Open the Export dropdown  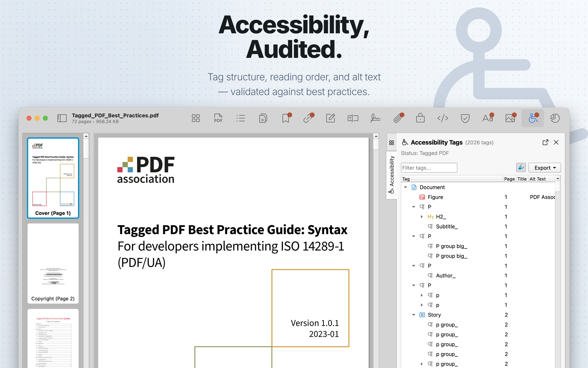click(545, 168)
